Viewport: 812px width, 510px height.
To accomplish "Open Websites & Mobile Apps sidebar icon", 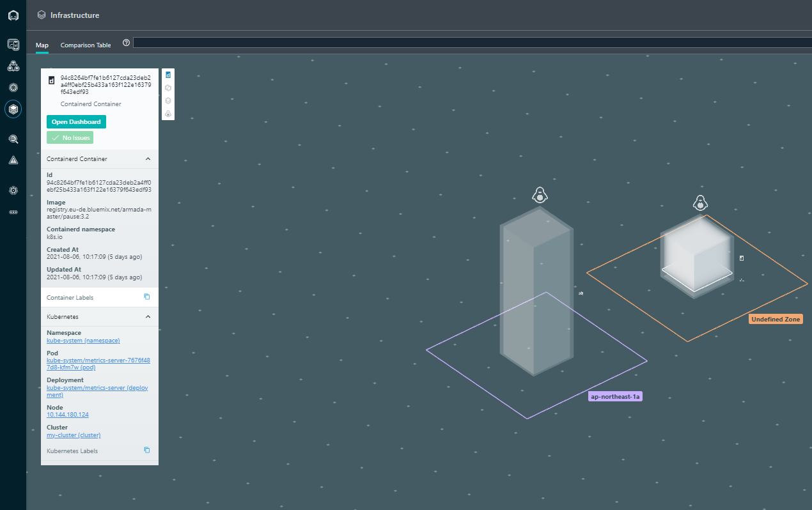I will pyautogui.click(x=13, y=44).
